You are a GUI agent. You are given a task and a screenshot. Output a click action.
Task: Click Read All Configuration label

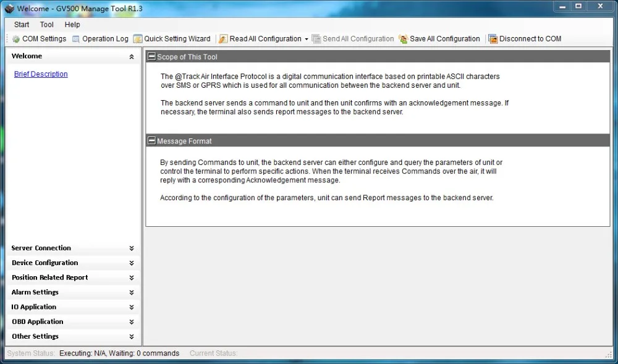click(x=265, y=39)
